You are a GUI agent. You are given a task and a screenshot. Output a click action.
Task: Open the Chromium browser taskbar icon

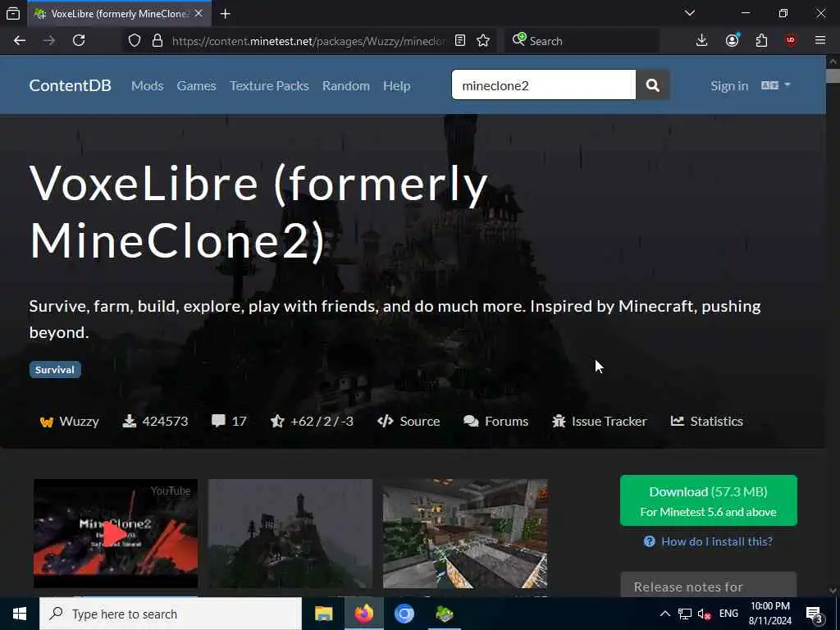404,614
